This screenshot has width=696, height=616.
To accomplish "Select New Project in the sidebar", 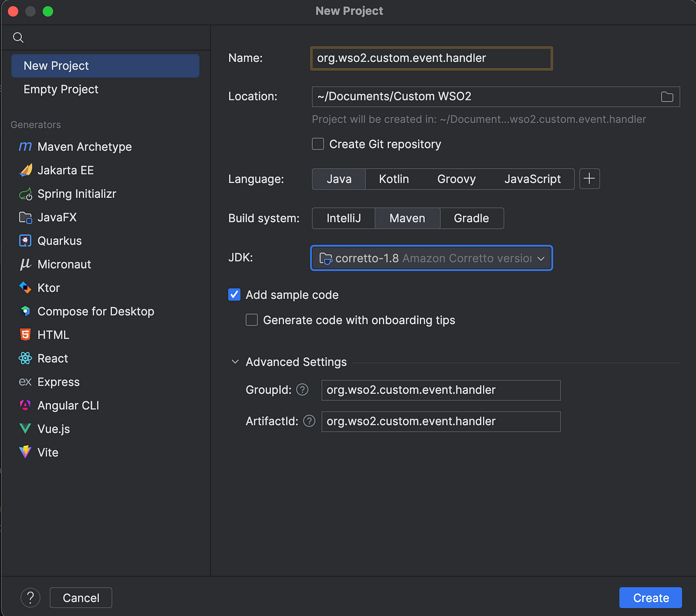I will tap(105, 66).
